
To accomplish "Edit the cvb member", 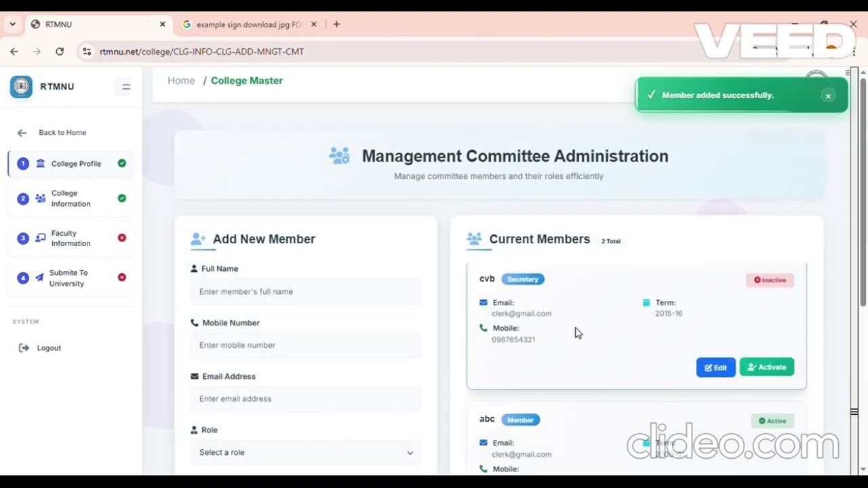I will (715, 367).
